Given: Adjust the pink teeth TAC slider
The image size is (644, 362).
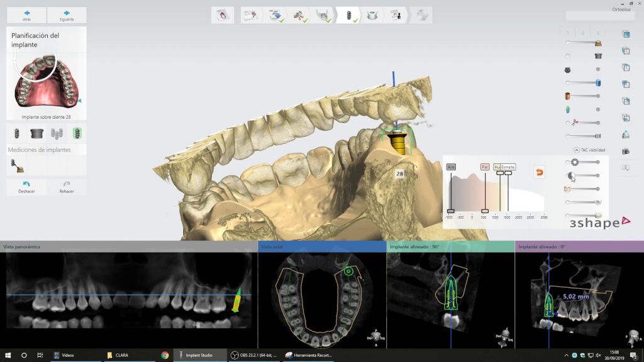Looking at the screenshot, I should (583, 189).
